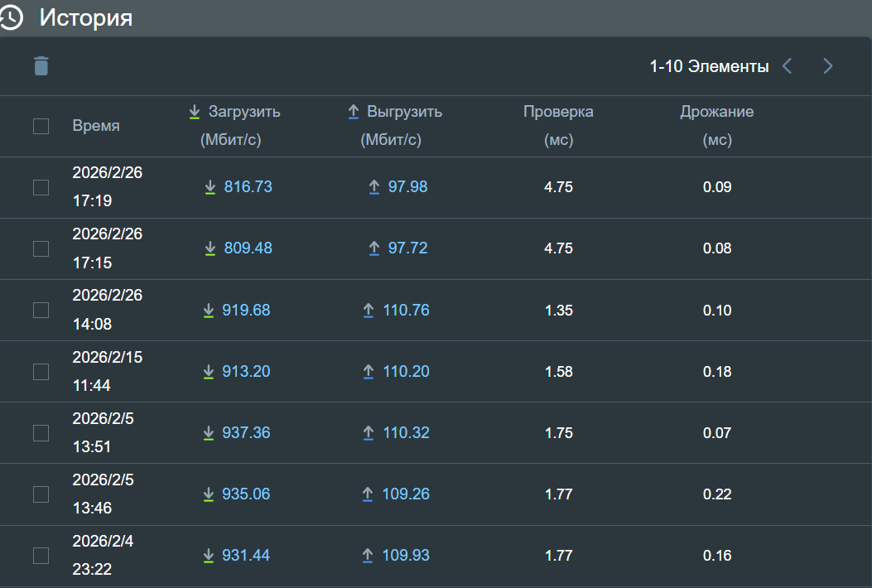Click download arrow next to 937.36

[x=209, y=433]
